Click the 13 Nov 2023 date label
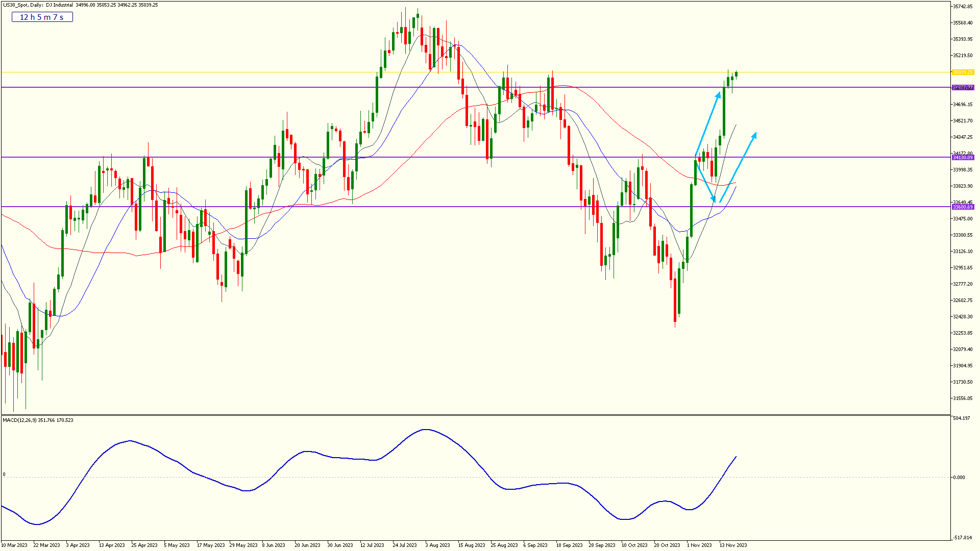Screen dimensions: 980x551 733,545
